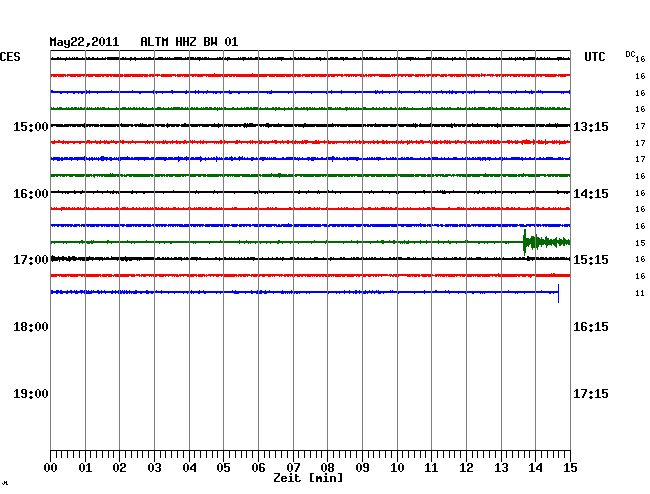
Task: Click the blue end-of-data vertical marker
Action: pyautogui.click(x=558, y=293)
